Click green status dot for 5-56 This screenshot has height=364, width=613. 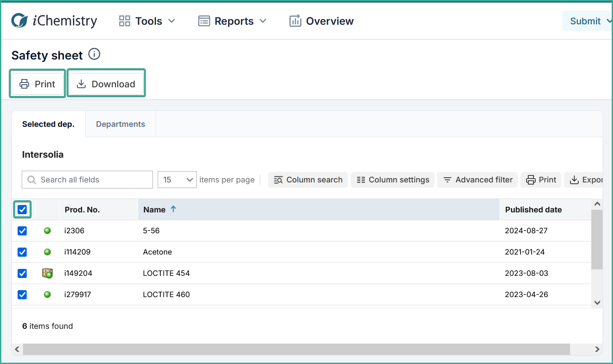point(47,231)
